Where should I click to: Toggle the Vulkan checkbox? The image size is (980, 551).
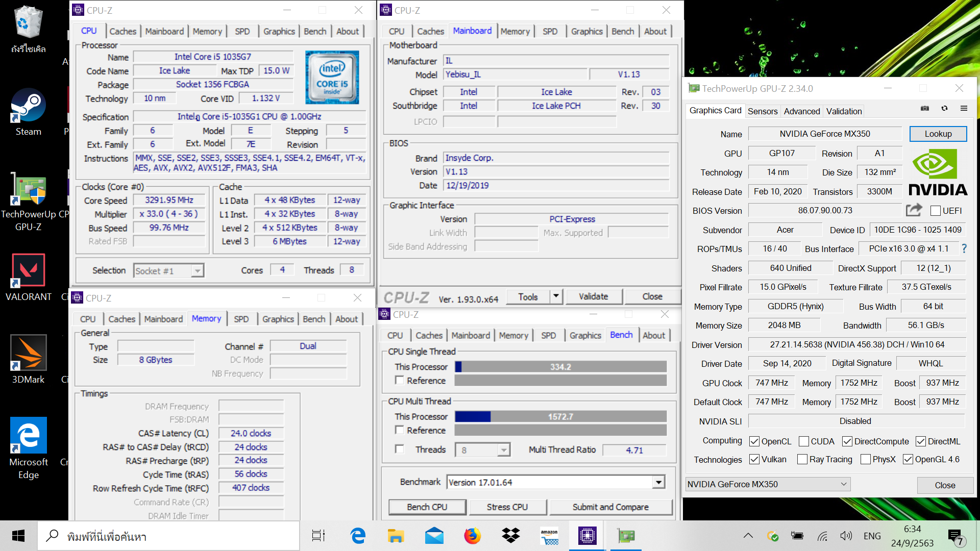click(x=754, y=459)
